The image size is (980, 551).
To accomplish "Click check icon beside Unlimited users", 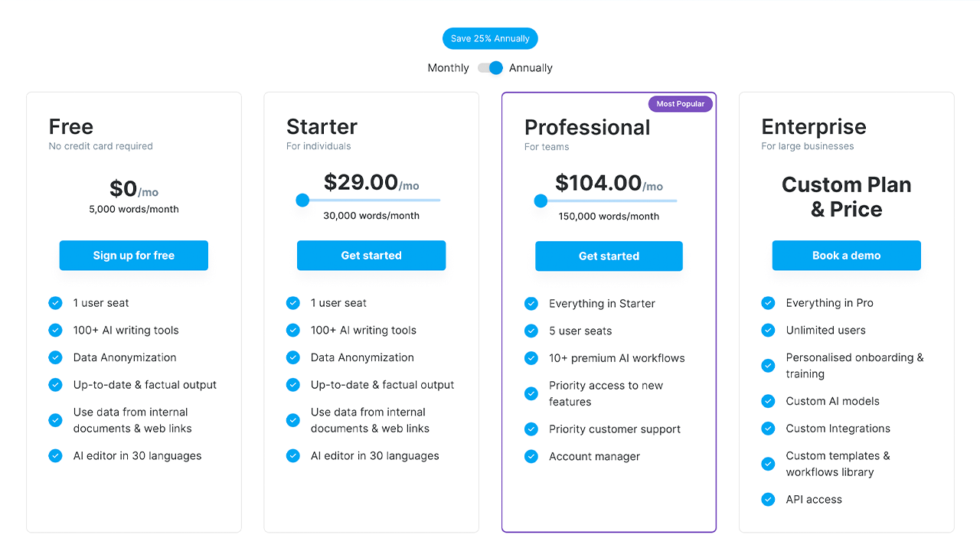I will pyautogui.click(x=768, y=331).
